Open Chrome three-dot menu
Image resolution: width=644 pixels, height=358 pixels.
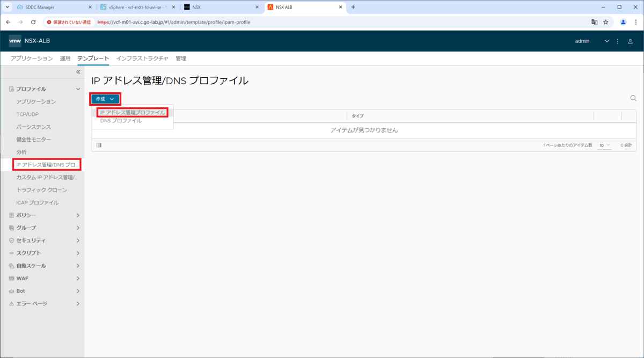point(635,22)
